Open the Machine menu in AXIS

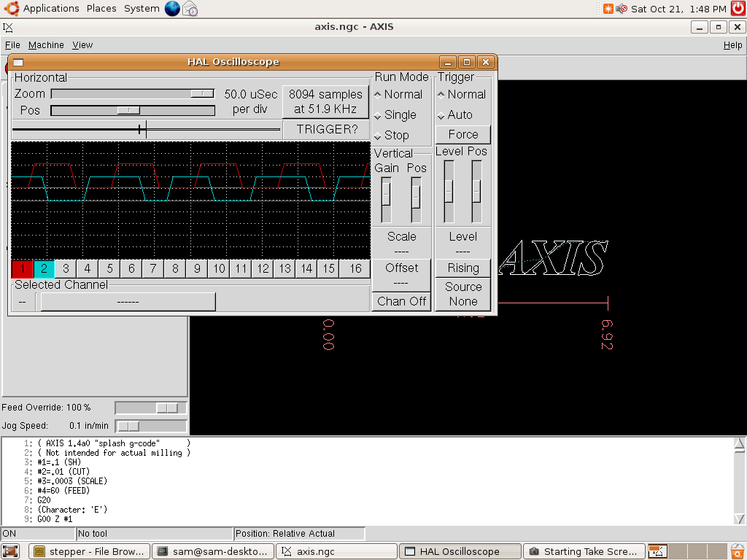tap(46, 45)
